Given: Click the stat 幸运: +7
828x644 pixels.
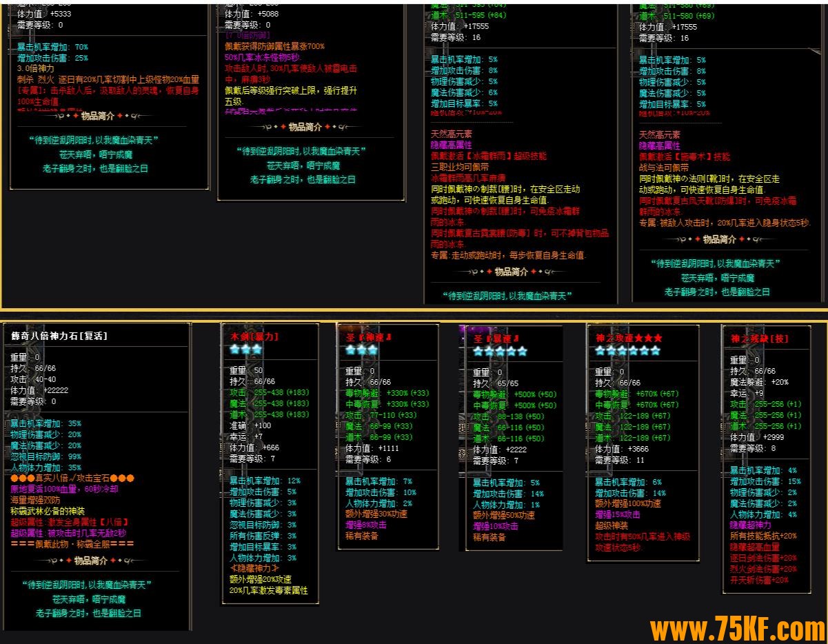Looking at the screenshot, I should (x=247, y=436).
